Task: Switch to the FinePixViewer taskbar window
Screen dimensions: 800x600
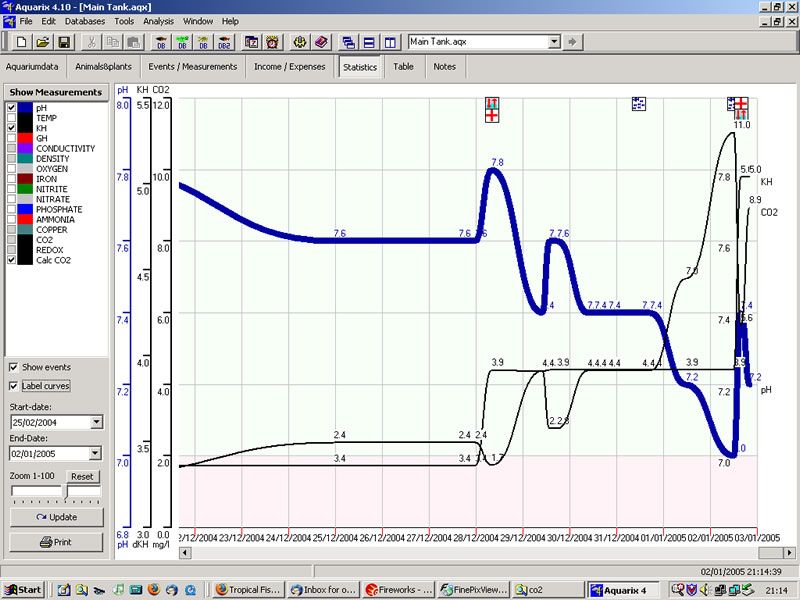Action: [473, 590]
